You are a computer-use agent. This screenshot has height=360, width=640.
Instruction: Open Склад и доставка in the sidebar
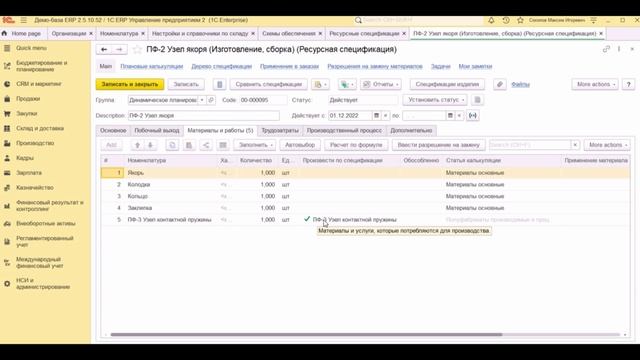(x=40, y=128)
